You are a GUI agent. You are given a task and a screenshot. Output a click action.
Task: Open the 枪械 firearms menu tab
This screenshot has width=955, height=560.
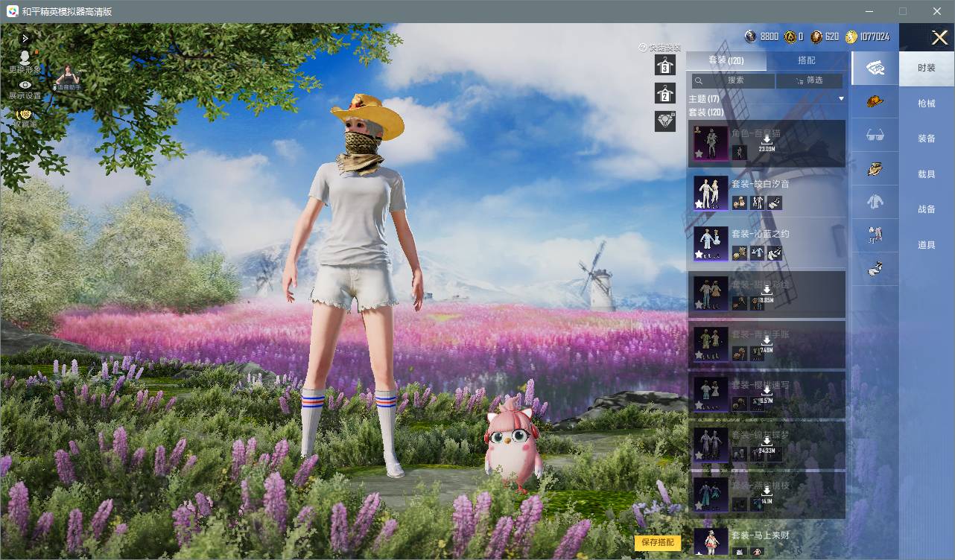click(927, 104)
